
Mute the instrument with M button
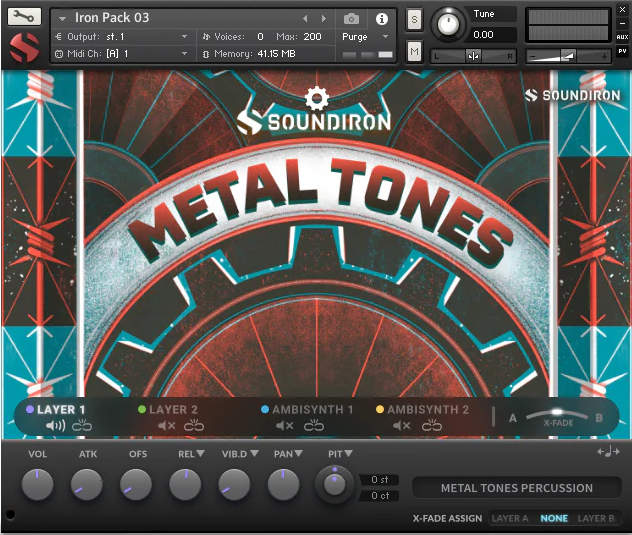[414, 51]
